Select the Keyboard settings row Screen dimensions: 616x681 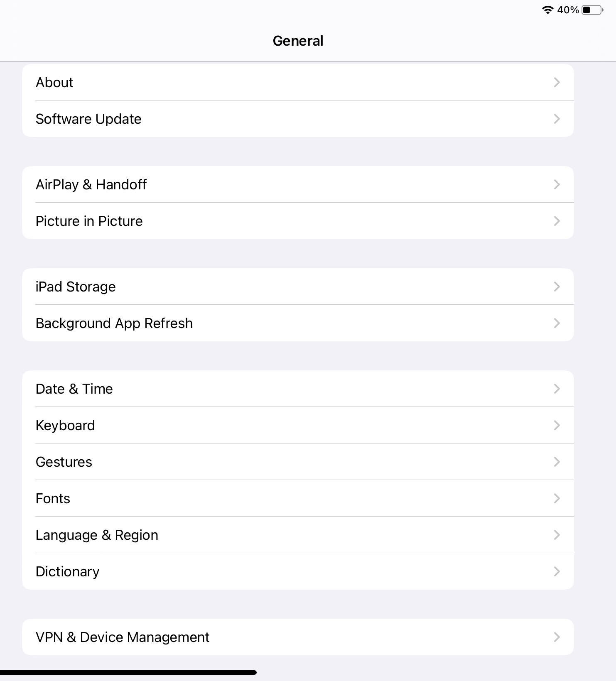coord(298,425)
